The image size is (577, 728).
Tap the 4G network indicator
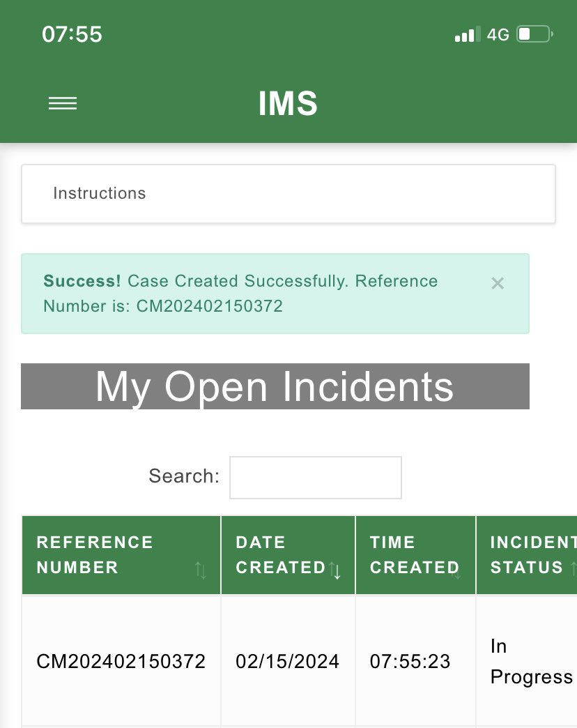coord(498,35)
